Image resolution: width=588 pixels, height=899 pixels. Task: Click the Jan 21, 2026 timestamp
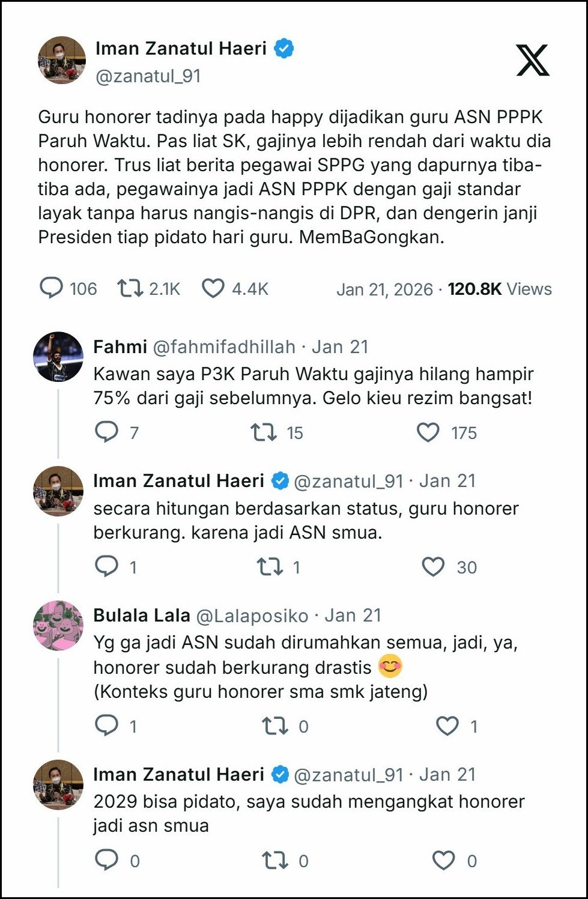(384, 289)
